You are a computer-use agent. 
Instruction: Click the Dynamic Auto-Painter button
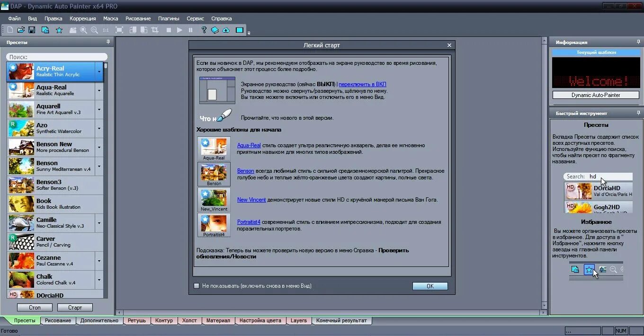[596, 95]
